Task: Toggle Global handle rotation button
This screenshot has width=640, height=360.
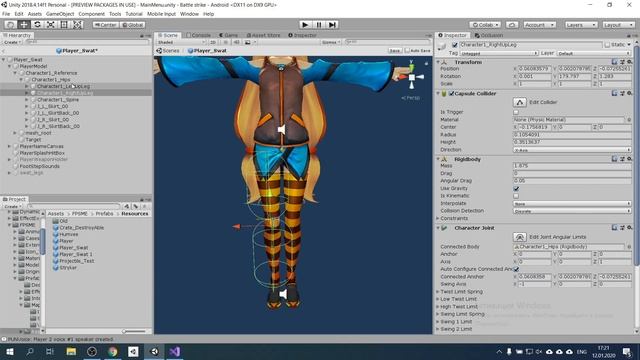Action: coord(133,25)
